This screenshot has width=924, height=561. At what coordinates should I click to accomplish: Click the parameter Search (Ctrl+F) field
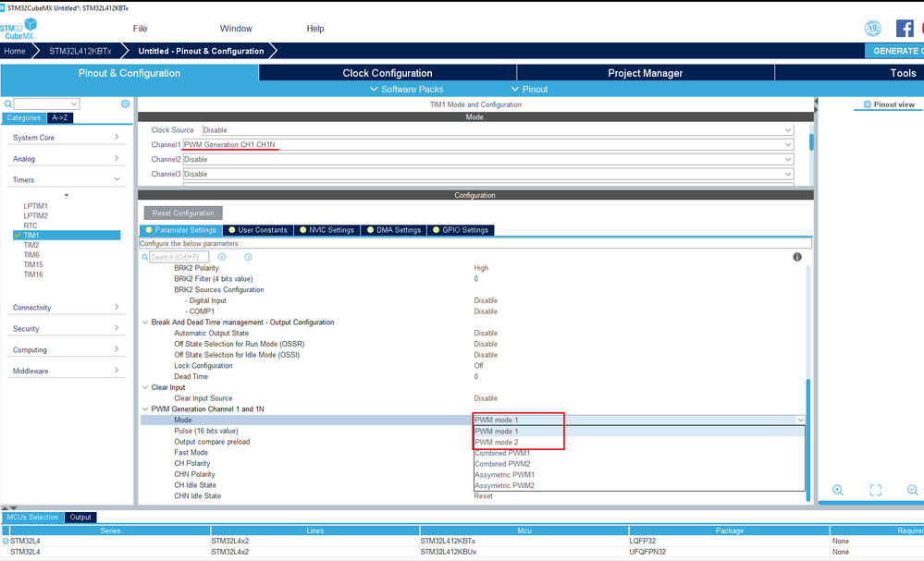pyautogui.click(x=179, y=257)
